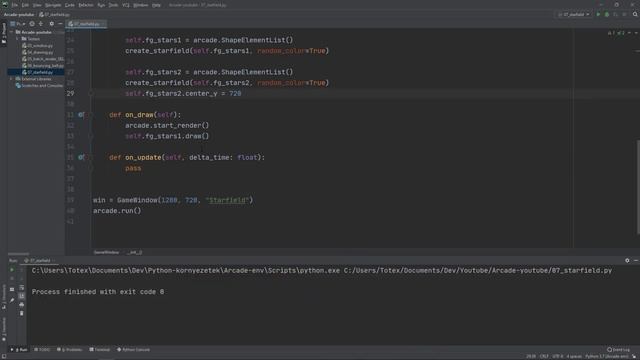
Task: Click the collapse/expand all icon in Project panel
Action: [x=41, y=24]
